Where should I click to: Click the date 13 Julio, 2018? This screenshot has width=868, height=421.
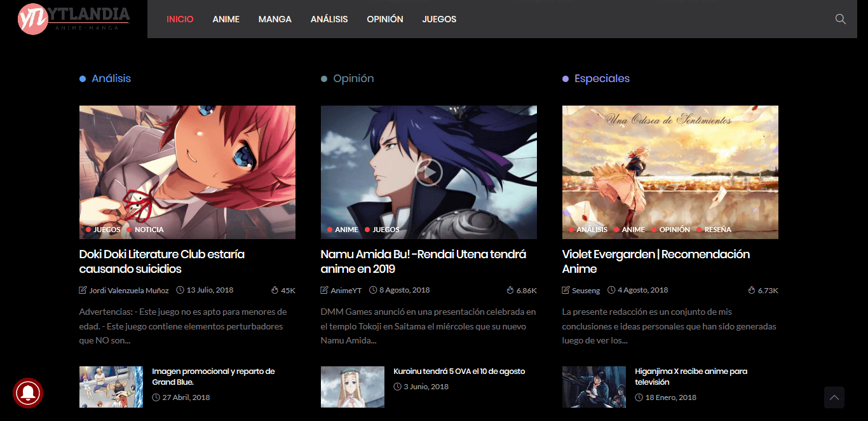click(210, 290)
